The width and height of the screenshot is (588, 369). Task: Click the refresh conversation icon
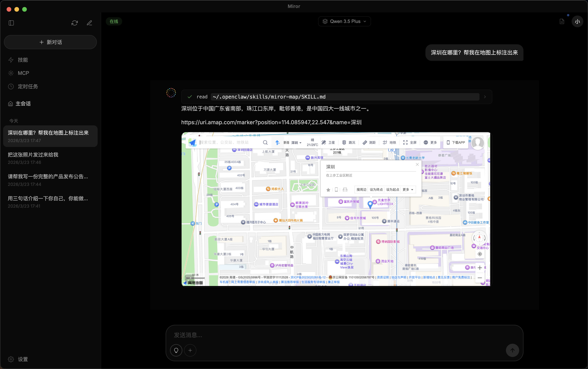click(x=74, y=23)
